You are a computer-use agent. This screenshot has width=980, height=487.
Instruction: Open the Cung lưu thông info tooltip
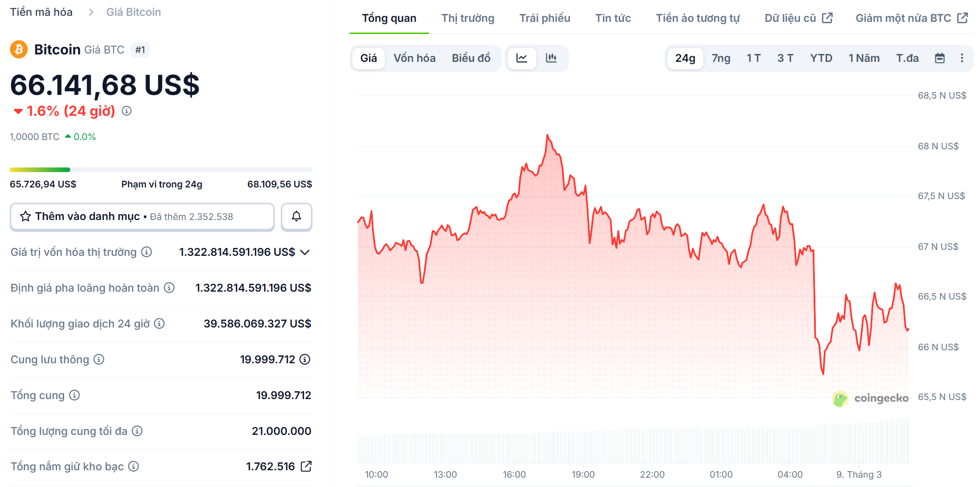98,359
